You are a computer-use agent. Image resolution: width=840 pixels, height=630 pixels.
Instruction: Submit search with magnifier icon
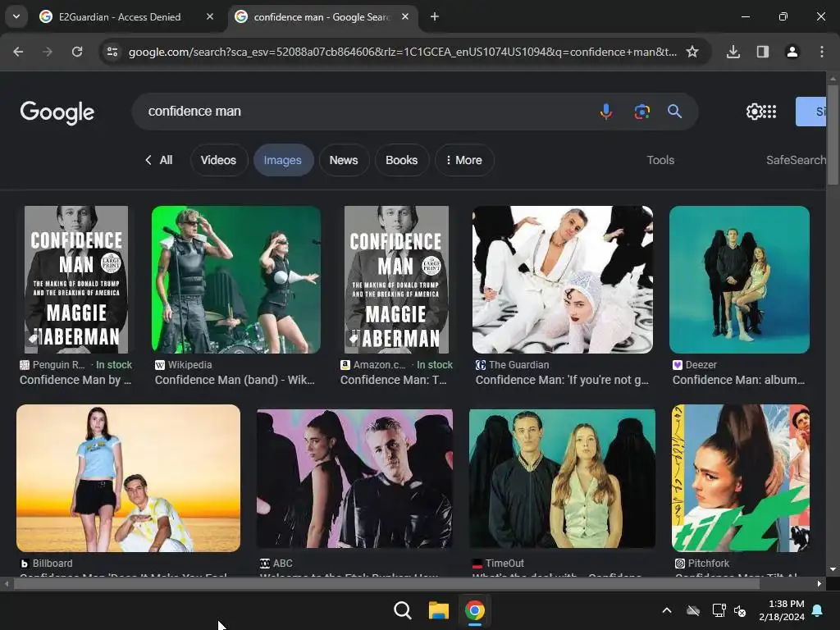point(674,112)
